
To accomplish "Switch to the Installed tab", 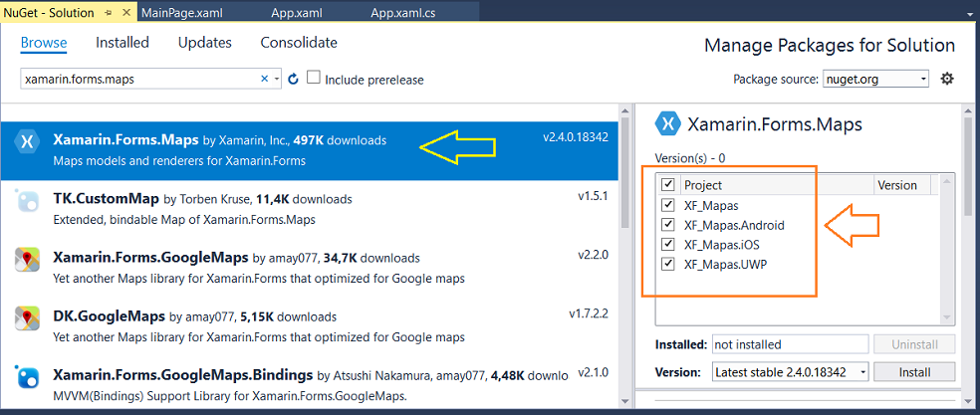I will [122, 43].
